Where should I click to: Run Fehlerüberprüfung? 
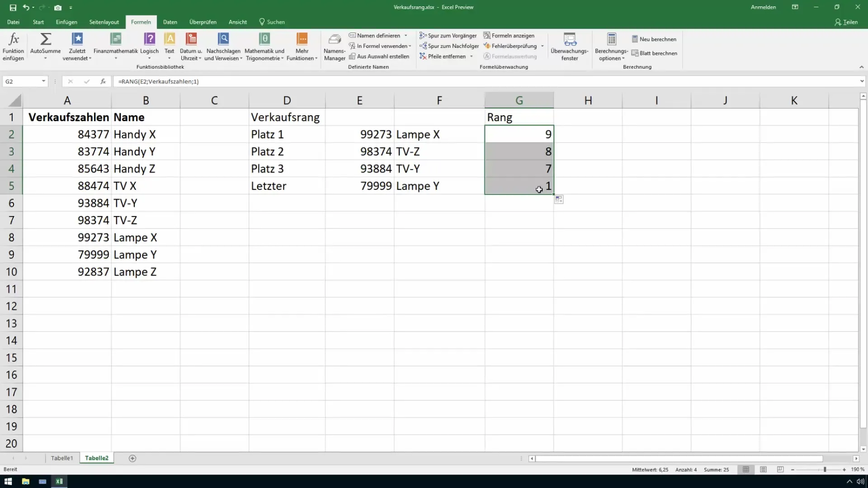coord(510,46)
